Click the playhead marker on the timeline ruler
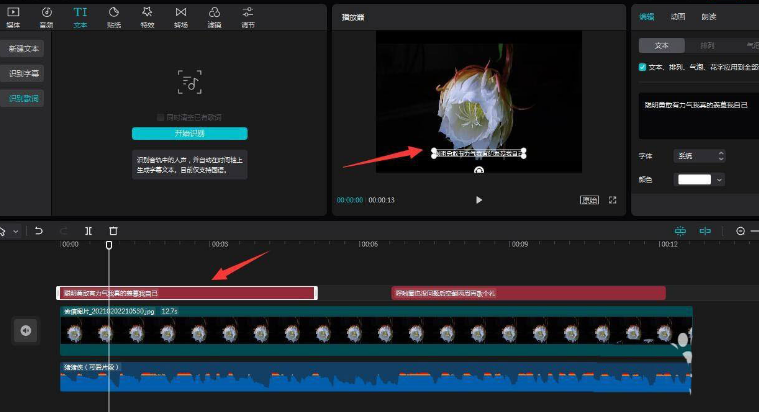759x412 pixels. click(x=109, y=245)
